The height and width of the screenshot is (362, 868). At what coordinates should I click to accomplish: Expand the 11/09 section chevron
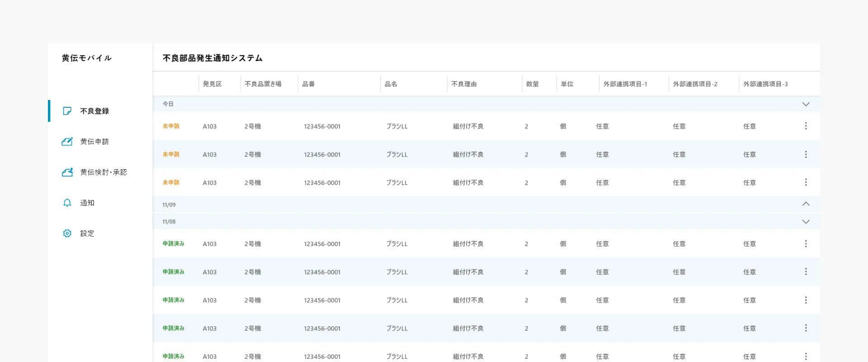(x=806, y=204)
